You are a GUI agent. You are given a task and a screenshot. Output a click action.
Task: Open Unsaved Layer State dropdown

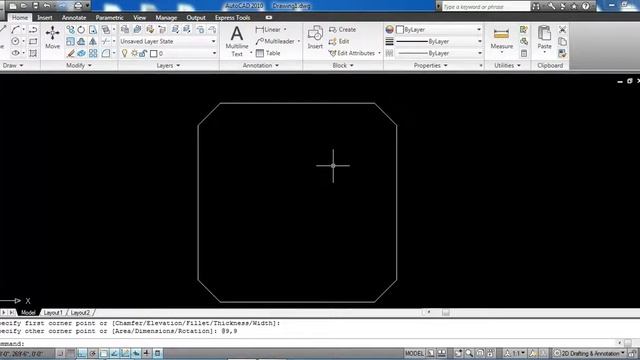coord(168,42)
